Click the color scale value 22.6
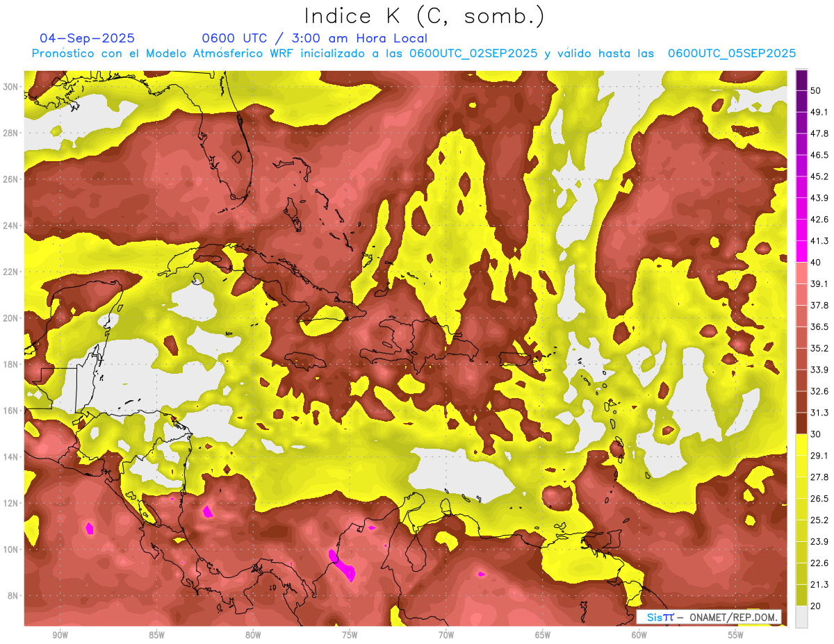Viewport: 834px width, 644px height. tap(819, 563)
